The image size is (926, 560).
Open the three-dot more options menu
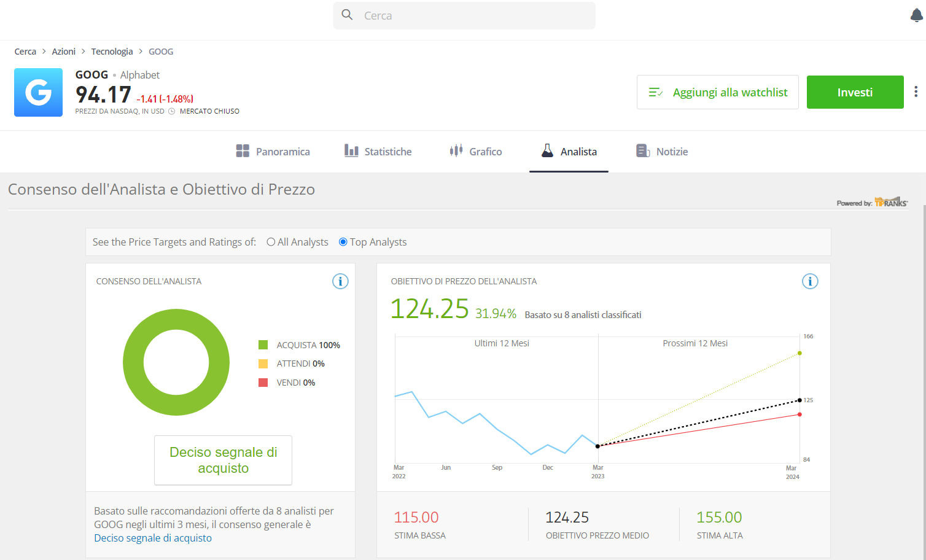pyautogui.click(x=916, y=91)
